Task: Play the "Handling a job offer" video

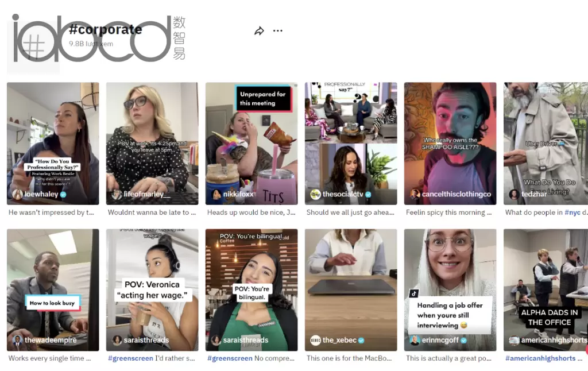Action: 450,290
